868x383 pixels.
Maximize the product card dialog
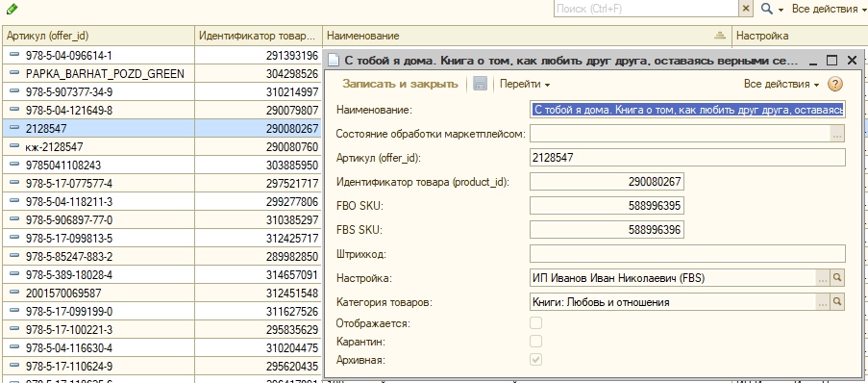click(x=832, y=61)
